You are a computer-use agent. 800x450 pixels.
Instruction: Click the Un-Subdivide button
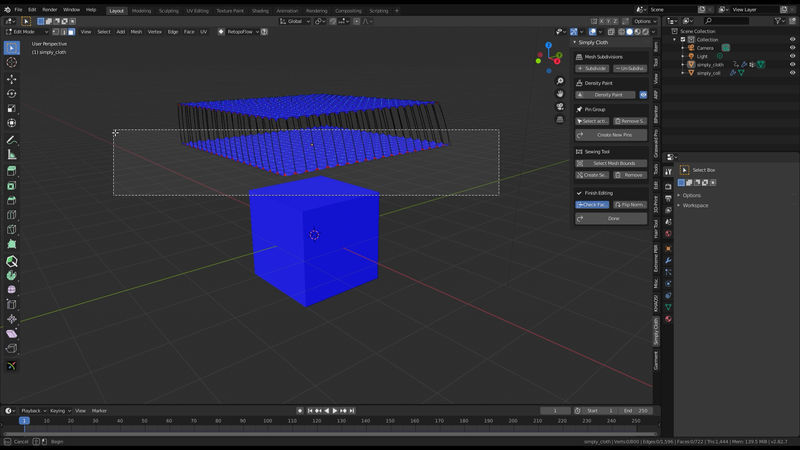pyautogui.click(x=630, y=68)
